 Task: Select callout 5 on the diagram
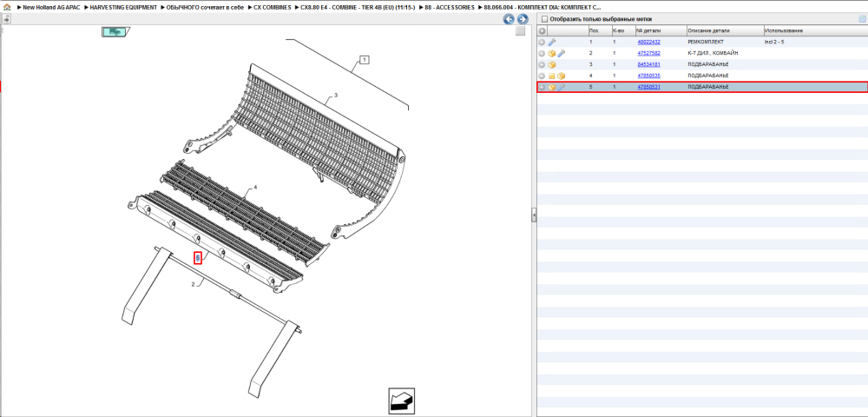[x=198, y=257]
